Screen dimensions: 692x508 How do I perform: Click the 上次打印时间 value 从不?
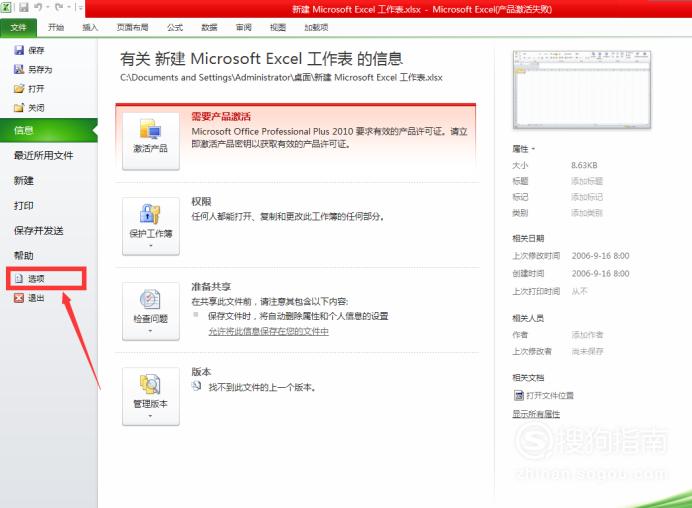click(x=579, y=291)
